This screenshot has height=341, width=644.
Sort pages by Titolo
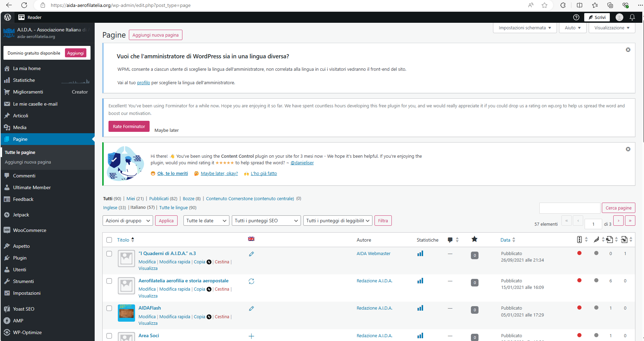tap(125, 240)
